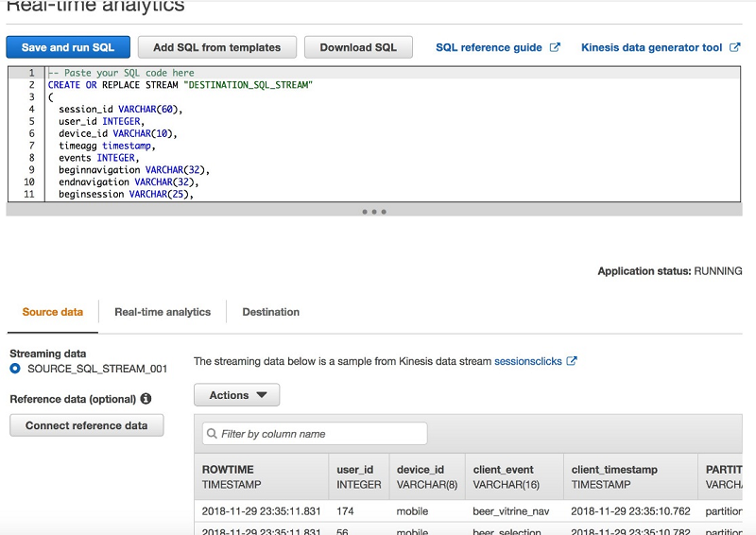Screen dimensions: 756x535
Task: Click external link icon after sessionsclicks
Action: point(572,361)
